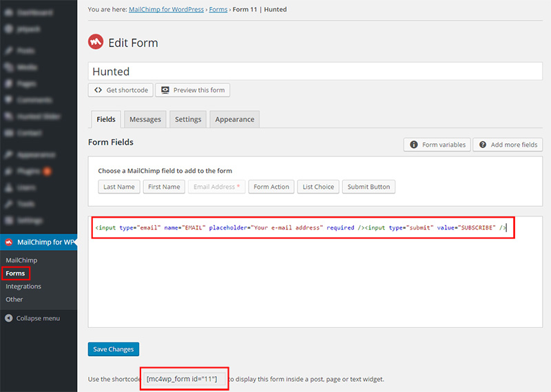Save Changes to the form
The image size is (551, 392).
click(114, 349)
